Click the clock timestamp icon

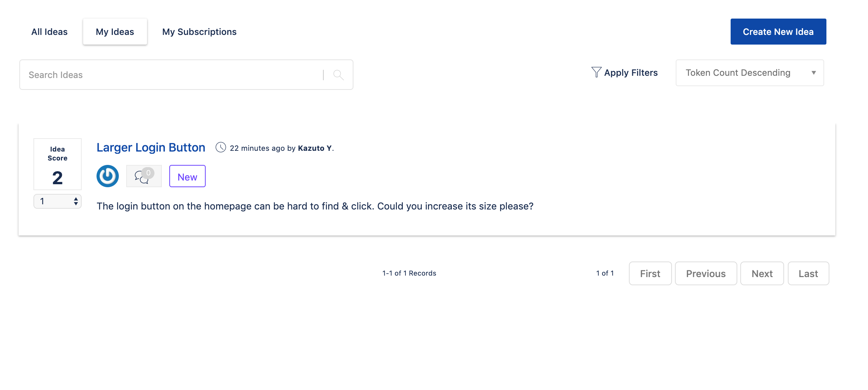click(x=221, y=147)
